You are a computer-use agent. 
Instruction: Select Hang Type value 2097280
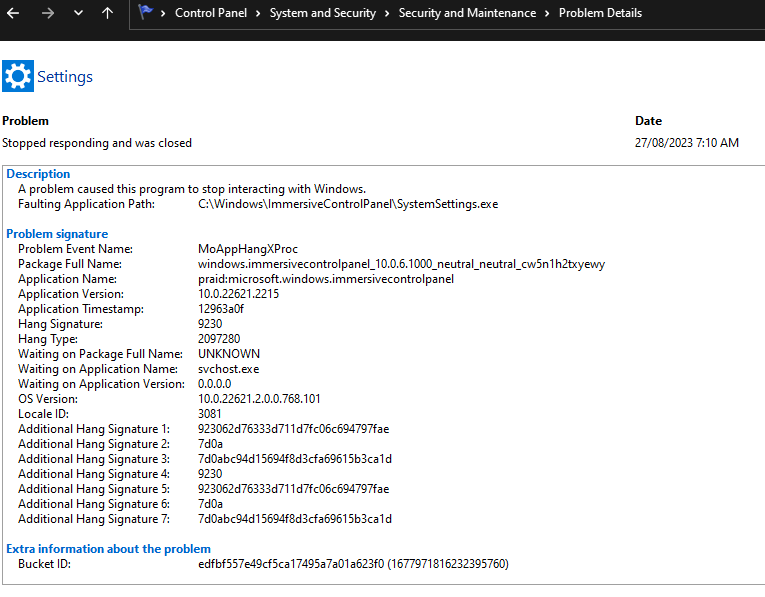(219, 339)
